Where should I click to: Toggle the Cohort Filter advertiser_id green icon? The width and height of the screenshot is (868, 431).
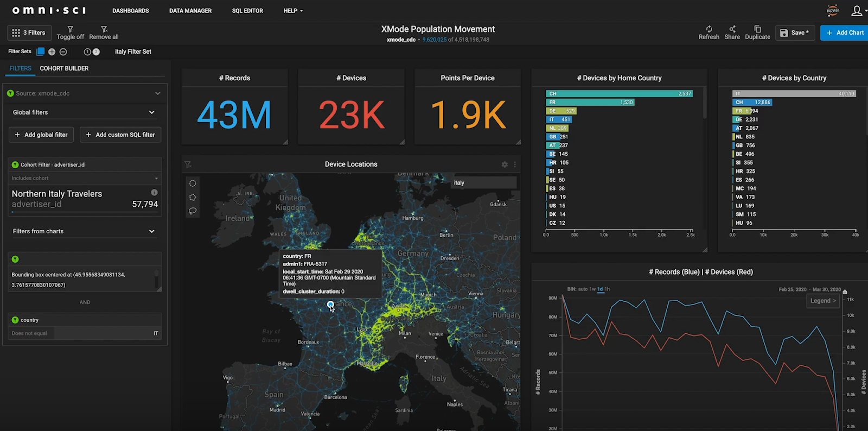(x=15, y=164)
